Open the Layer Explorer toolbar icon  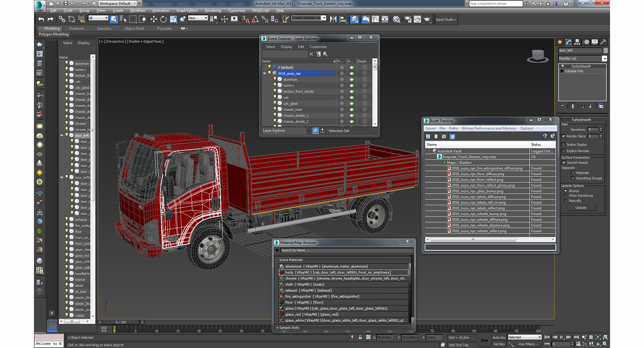[x=355, y=19]
